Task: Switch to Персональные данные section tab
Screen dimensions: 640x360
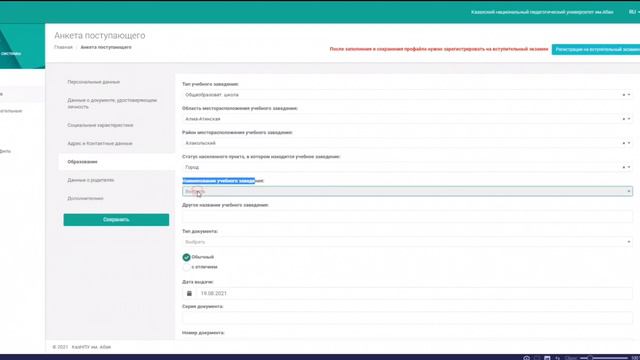Action: click(93, 82)
